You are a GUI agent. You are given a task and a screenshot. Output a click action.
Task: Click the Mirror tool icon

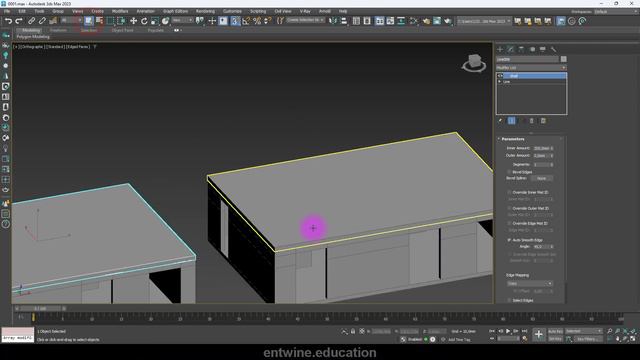[333, 21]
